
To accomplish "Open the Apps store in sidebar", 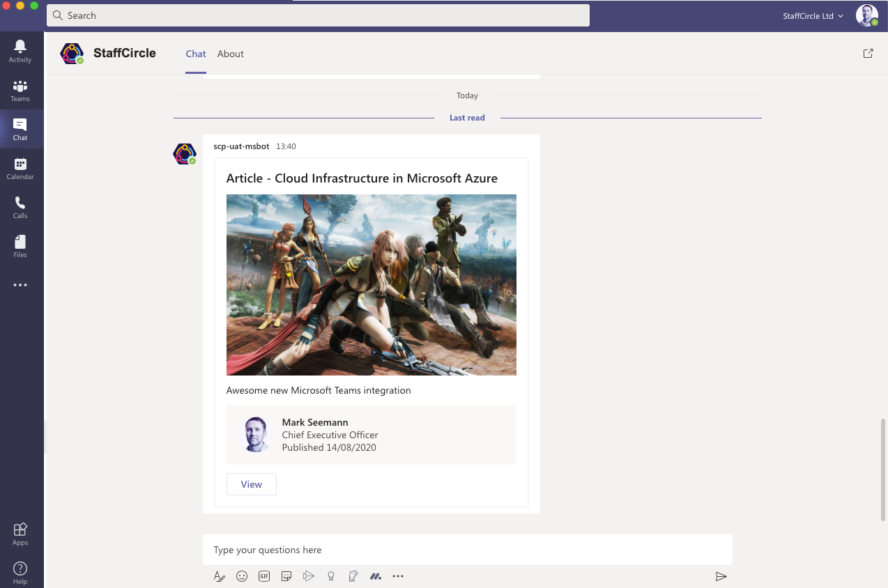I will coord(20,534).
